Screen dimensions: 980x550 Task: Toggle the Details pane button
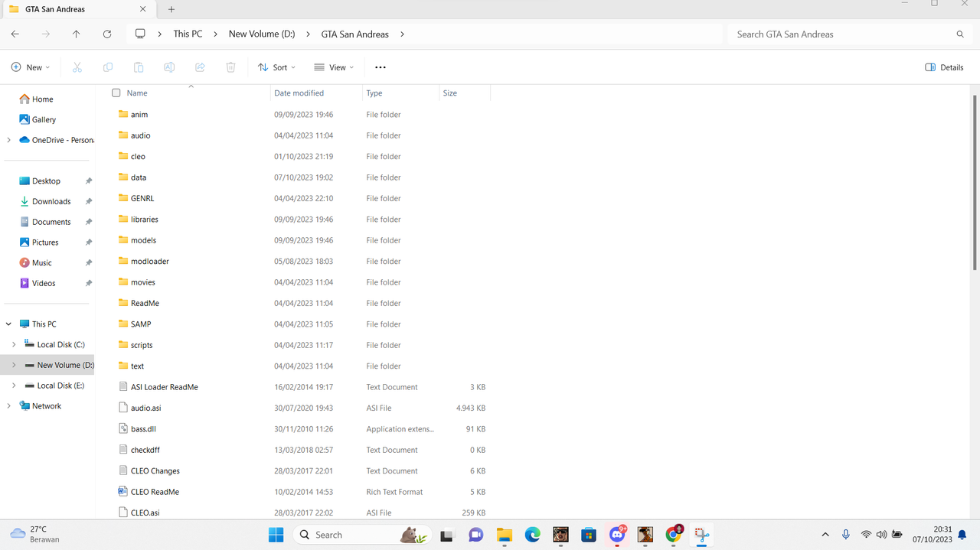tap(944, 67)
